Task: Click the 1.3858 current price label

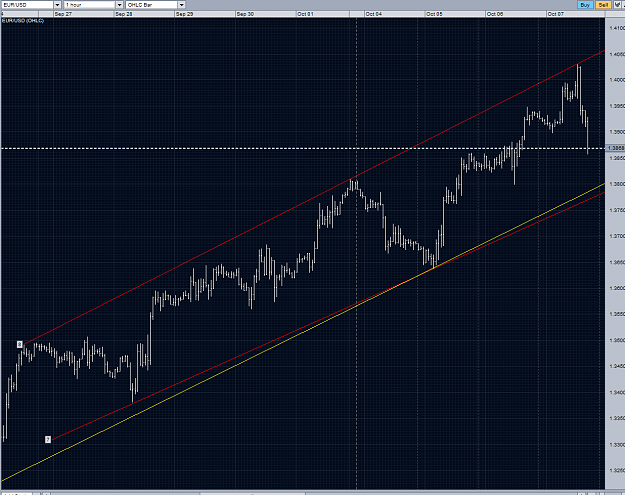Action: [615, 148]
